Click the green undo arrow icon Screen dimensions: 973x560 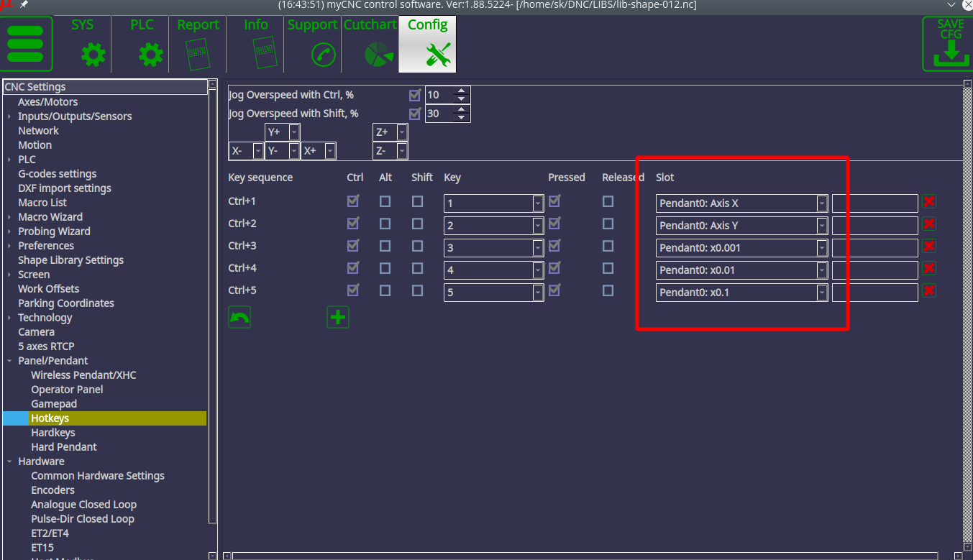click(x=239, y=317)
